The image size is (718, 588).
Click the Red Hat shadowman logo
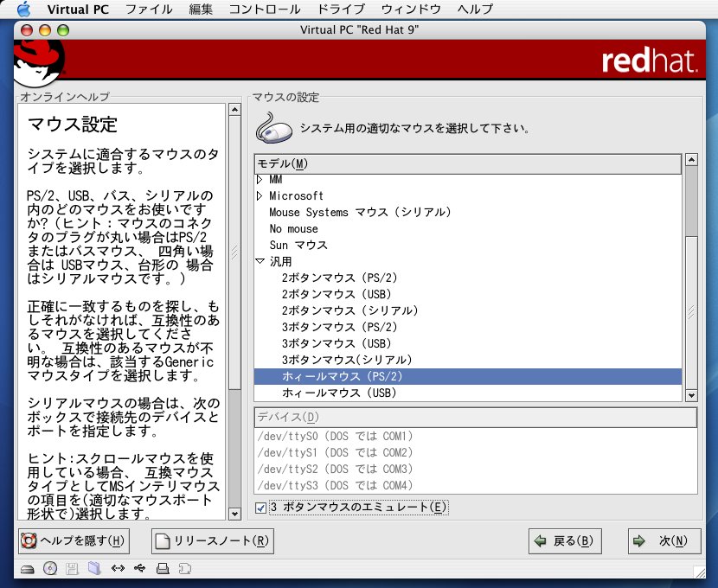click(39, 63)
